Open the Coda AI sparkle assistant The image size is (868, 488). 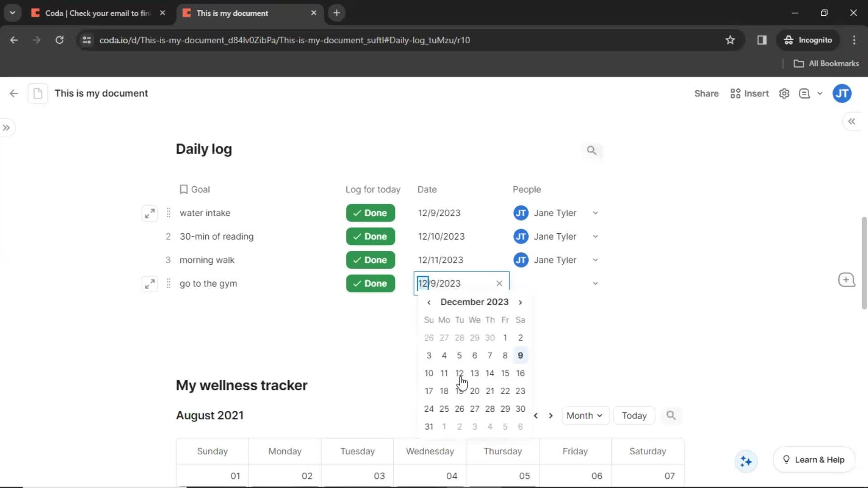point(746,461)
